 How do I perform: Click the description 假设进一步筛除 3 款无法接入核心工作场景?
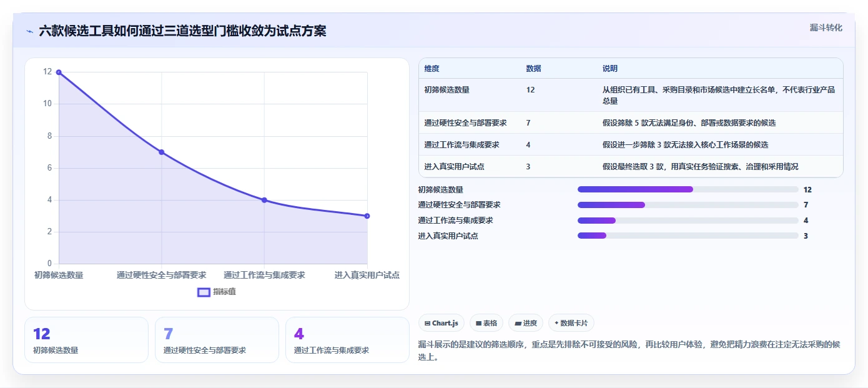pos(685,145)
